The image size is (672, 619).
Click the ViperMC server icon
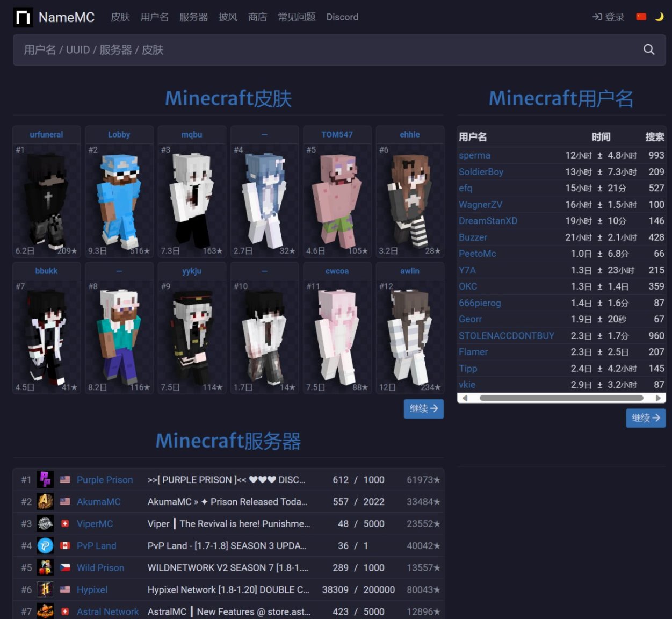[45, 523]
